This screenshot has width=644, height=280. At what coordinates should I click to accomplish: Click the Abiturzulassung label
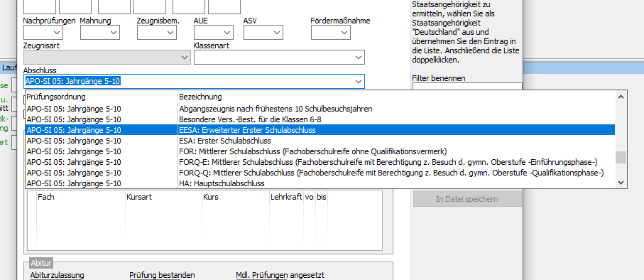tap(57, 275)
